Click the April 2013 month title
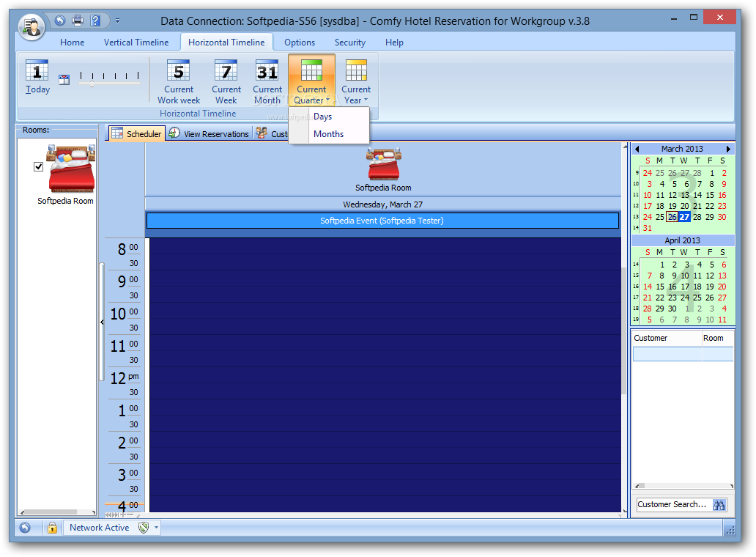 point(682,240)
